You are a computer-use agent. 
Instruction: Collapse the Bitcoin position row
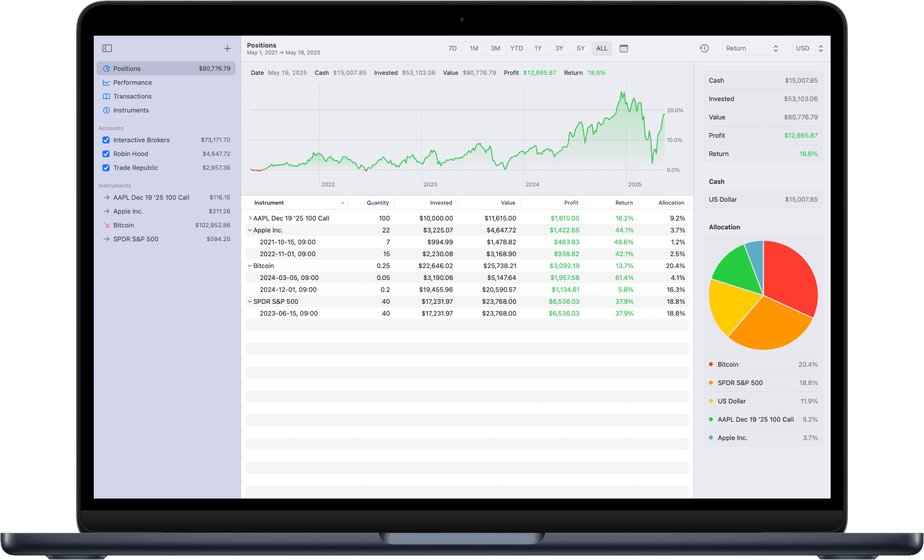pos(250,266)
